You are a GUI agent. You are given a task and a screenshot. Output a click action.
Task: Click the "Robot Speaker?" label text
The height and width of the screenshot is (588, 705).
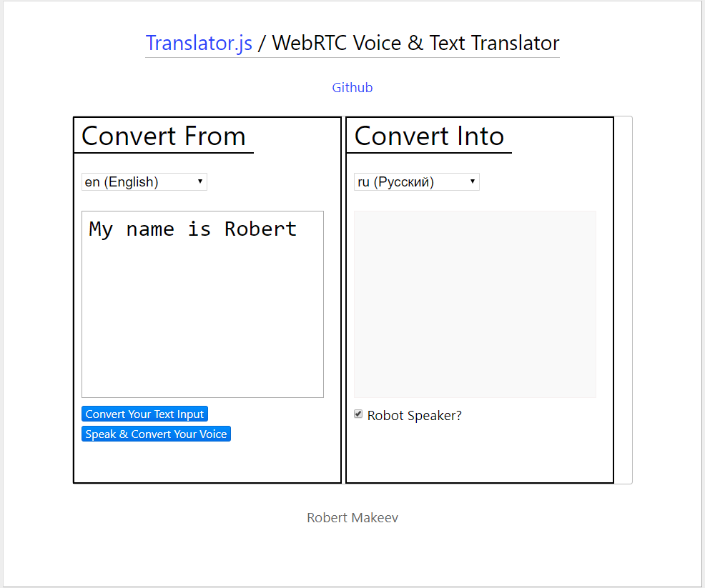414,416
